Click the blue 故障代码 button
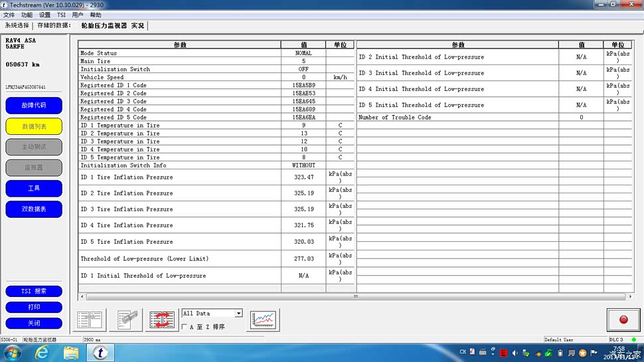Image resolution: width=644 pixels, height=362 pixels. tap(34, 105)
